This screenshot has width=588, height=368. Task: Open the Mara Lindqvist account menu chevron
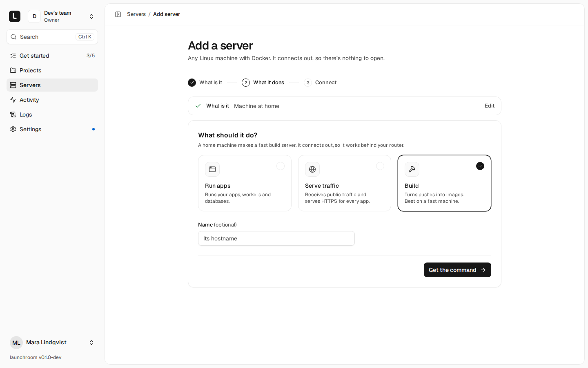click(x=91, y=343)
